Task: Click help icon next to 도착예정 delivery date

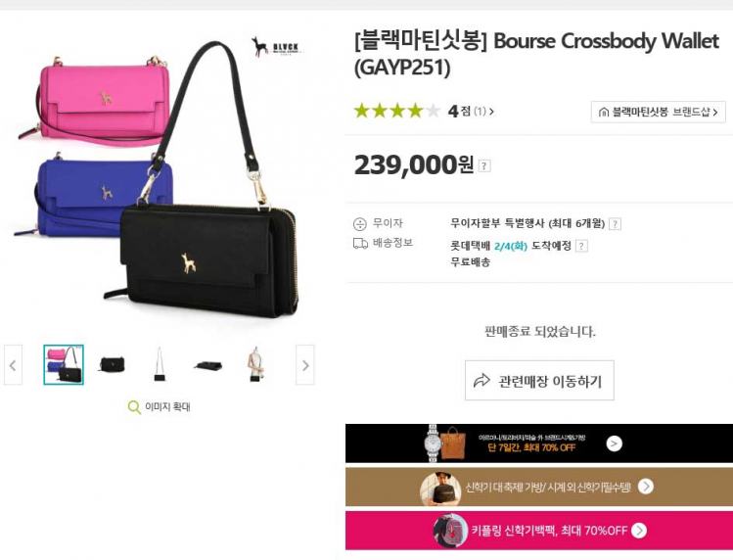Action: coord(581,246)
